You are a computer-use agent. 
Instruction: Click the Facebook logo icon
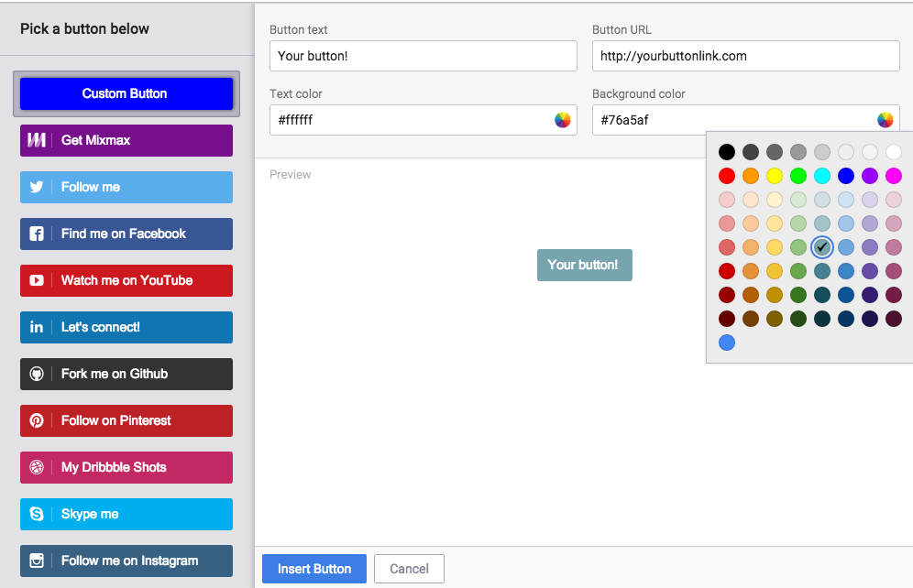(37, 234)
